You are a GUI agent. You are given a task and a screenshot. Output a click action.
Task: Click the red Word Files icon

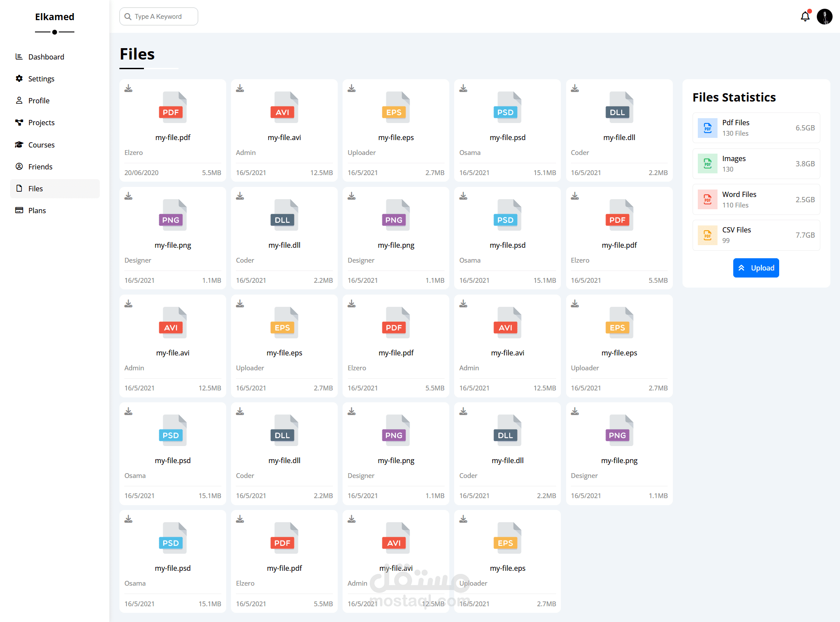(x=707, y=200)
